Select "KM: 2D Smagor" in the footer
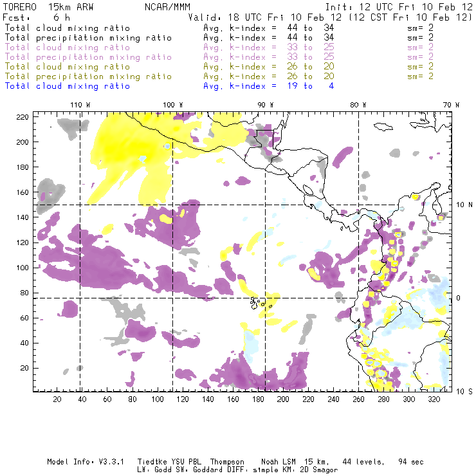The image size is (476, 476). (309, 470)
